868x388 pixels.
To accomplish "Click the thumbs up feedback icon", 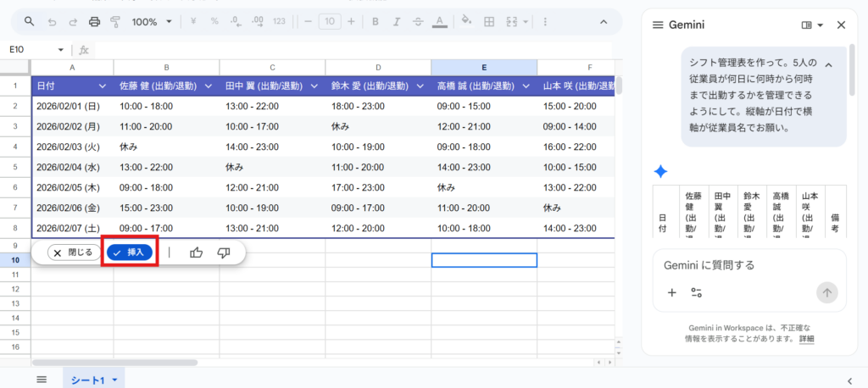I will coord(197,252).
